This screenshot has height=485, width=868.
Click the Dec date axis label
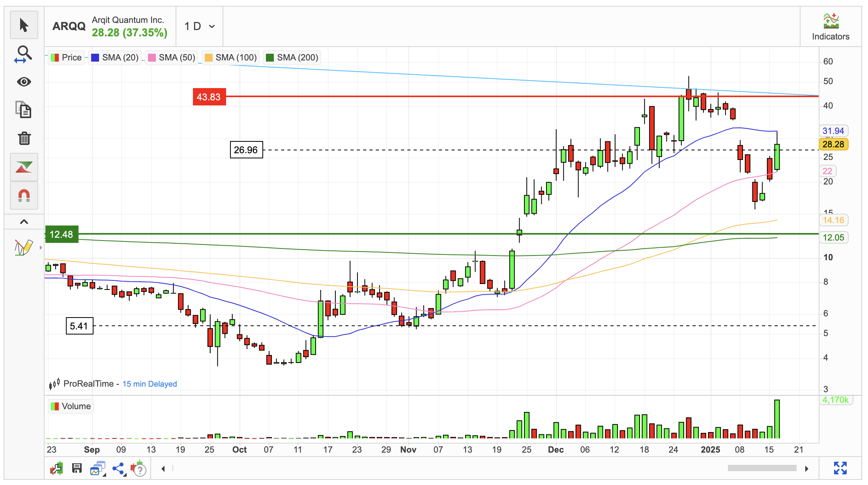click(x=556, y=449)
